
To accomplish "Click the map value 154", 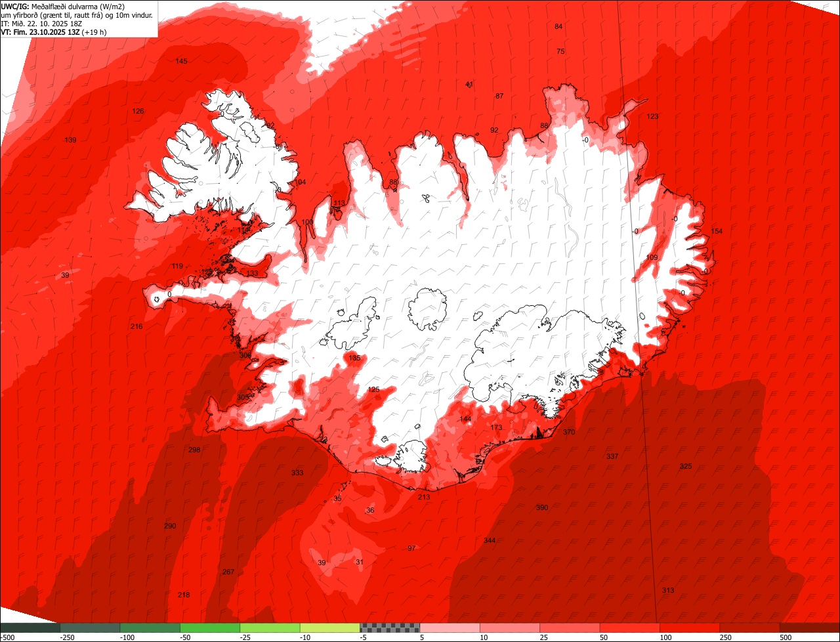I will coord(717,231).
